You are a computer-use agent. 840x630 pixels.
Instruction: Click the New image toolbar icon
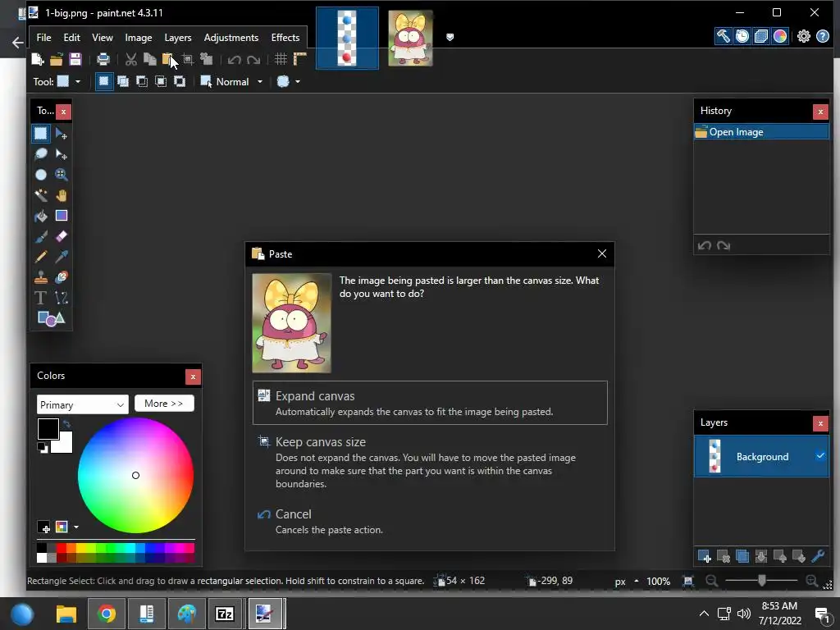pyautogui.click(x=38, y=59)
